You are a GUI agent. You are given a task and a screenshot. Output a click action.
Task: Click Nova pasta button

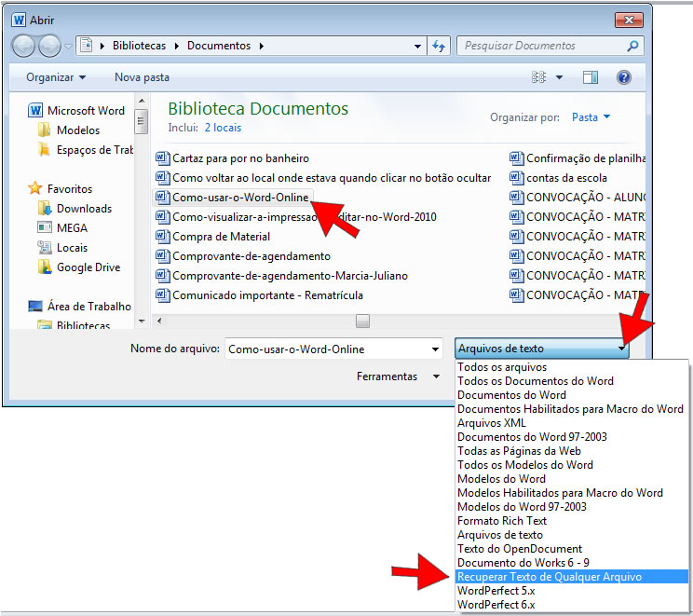142,77
